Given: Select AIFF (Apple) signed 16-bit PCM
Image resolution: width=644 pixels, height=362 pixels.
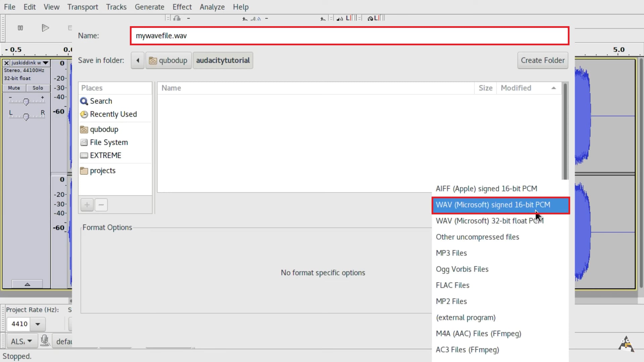Looking at the screenshot, I should click(500, 189).
